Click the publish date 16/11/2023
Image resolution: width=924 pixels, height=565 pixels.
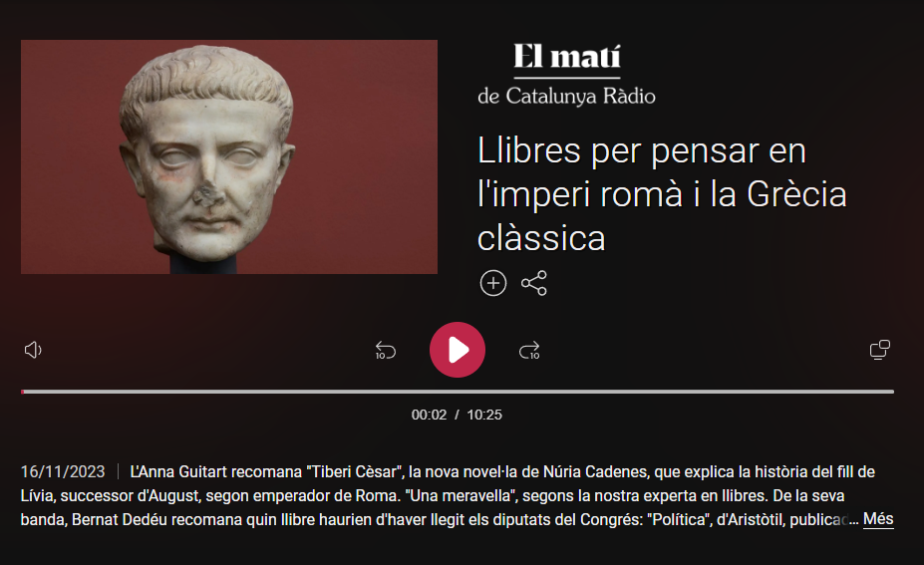tap(63, 472)
